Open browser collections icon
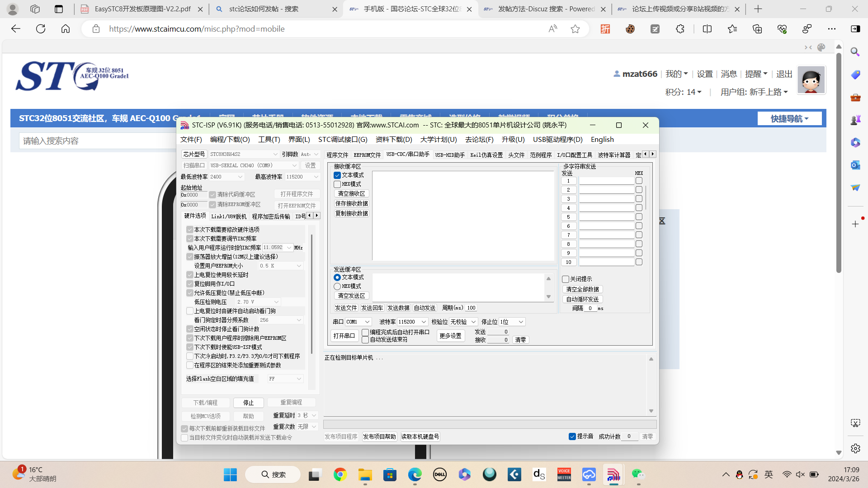The width and height of the screenshot is (868, 488). click(x=757, y=29)
